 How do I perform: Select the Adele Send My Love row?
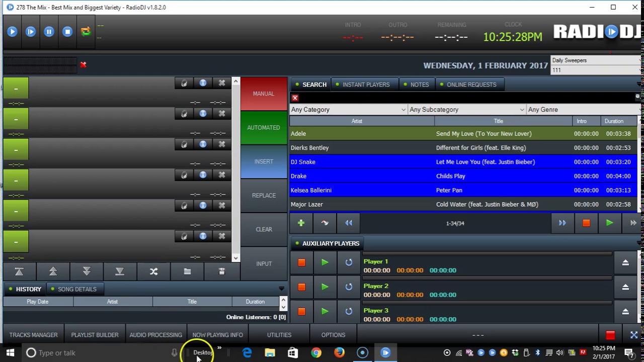463,134
